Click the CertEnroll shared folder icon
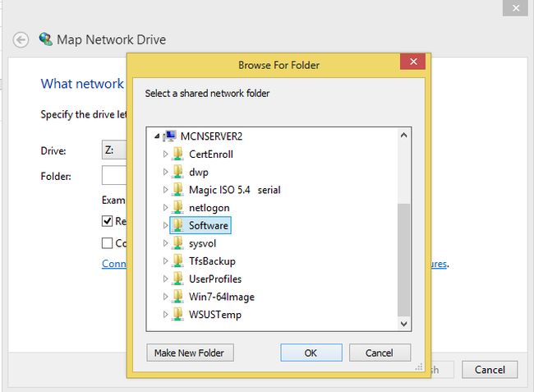 coord(177,154)
